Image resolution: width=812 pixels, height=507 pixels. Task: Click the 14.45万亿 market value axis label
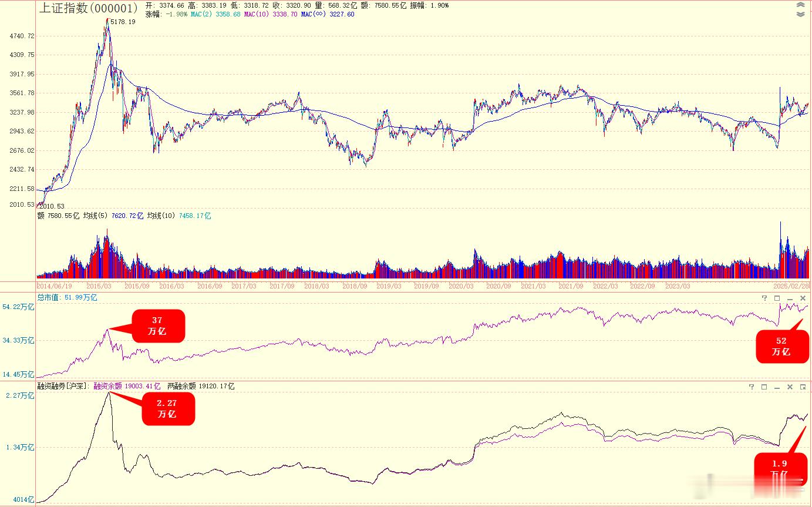click(x=19, y=374)
